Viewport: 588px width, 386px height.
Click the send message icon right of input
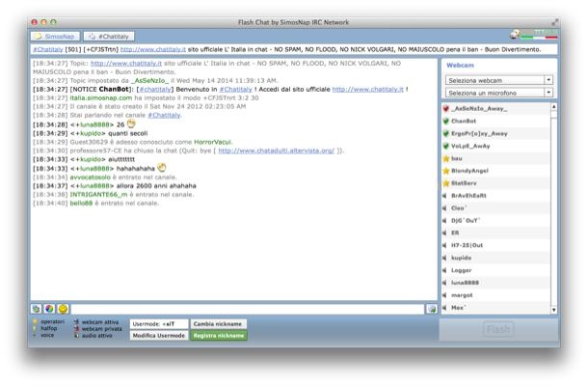pos(432,309)
